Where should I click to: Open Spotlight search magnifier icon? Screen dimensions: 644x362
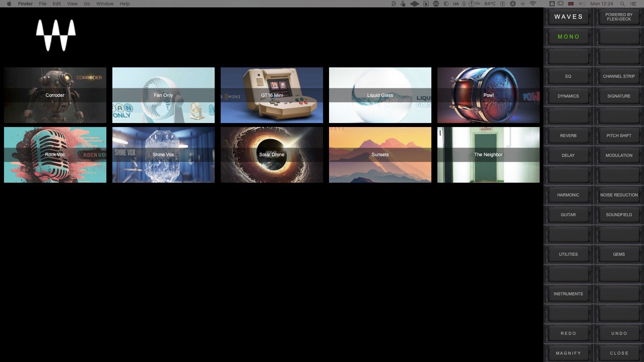(622, 4)
